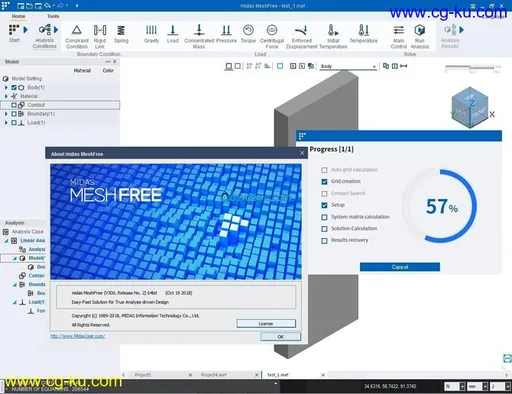The image size is (512, 394).
Task: Select the Pressure load tool
Action: pos(226,34)
